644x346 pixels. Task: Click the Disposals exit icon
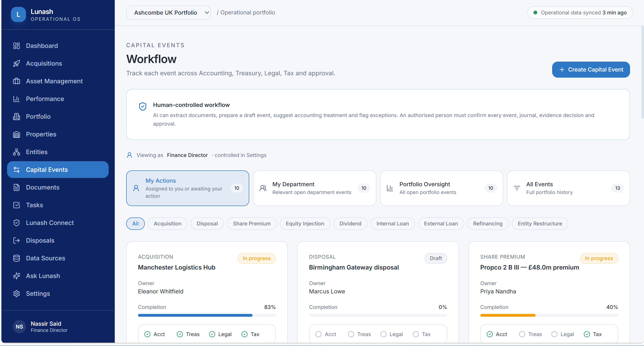coord(17,241)
